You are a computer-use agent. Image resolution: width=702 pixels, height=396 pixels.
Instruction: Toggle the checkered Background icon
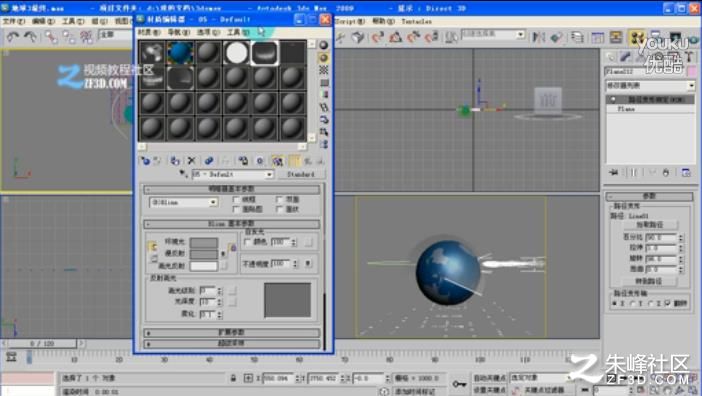point(323,70)
